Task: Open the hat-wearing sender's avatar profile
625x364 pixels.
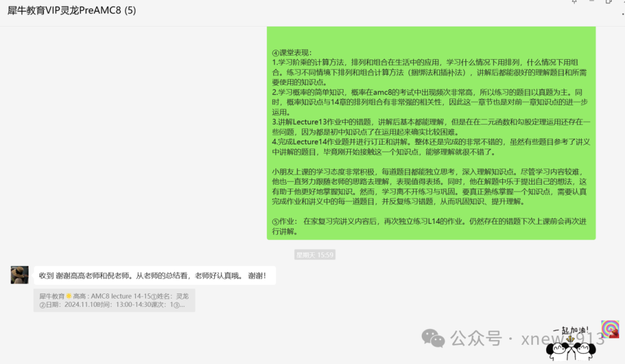Action: coord(20,275)
